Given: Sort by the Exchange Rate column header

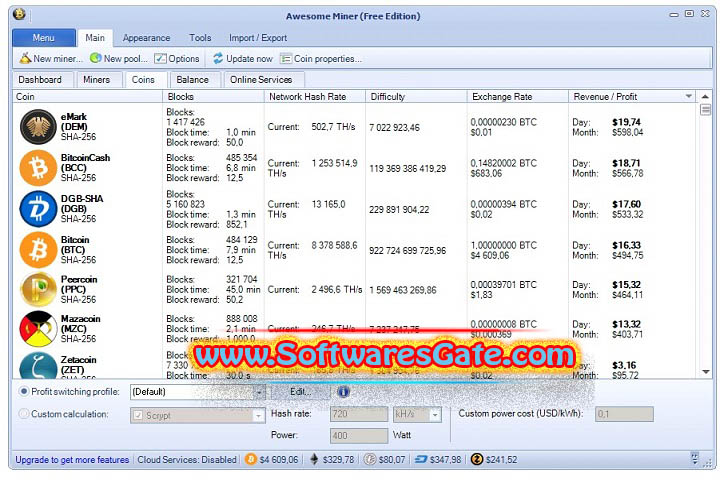Looking at the screenshot, I should coord(518,96).
